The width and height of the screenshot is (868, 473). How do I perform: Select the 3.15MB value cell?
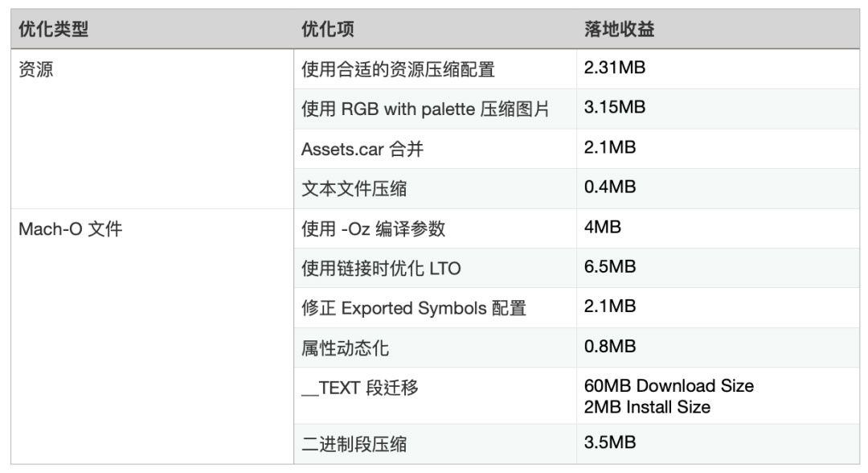coord(615,108)
